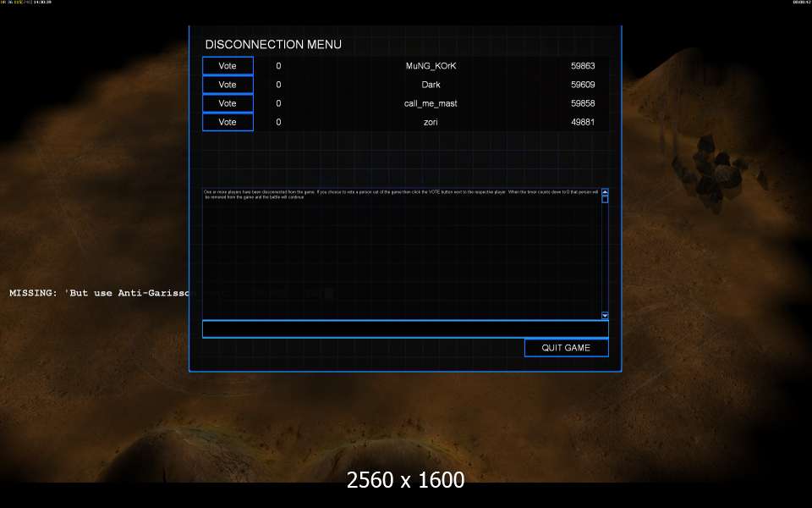Screen dimensions: 812x508
Task: Click the vote count beside call_me_mast
Action: (278, 103)
